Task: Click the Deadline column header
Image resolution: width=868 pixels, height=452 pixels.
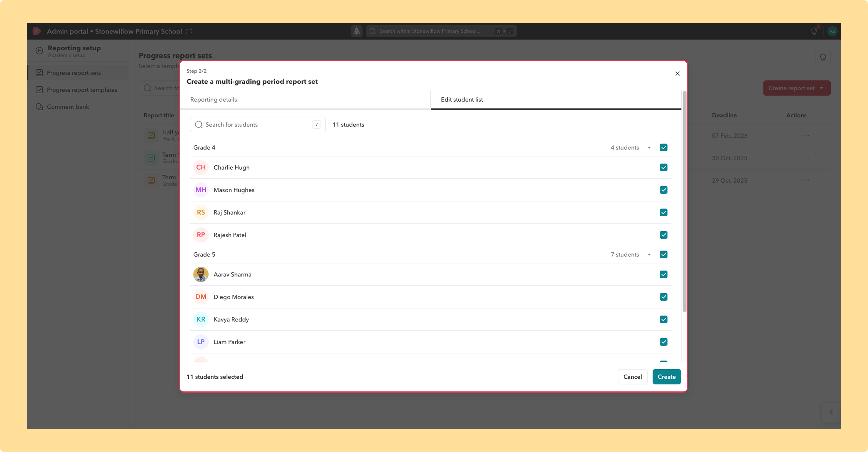Action: pyautogui.click(x=724, y=115)
